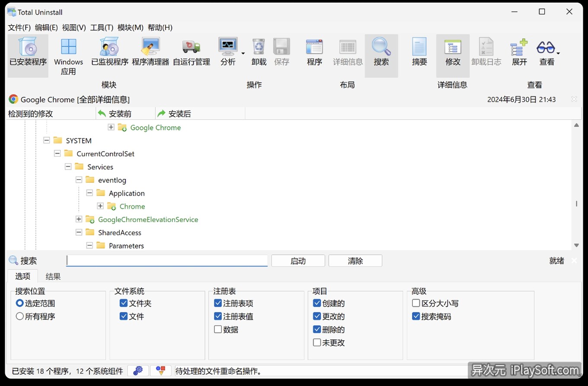The width and height of the screenshot is (588, 386).
Task: Switch to the 结果 tab
Action: coord(53,276)
